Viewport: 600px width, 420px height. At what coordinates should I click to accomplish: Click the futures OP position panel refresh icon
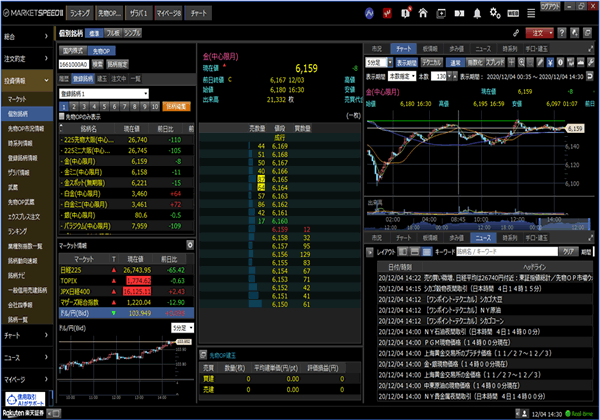(x=203, y=355)
